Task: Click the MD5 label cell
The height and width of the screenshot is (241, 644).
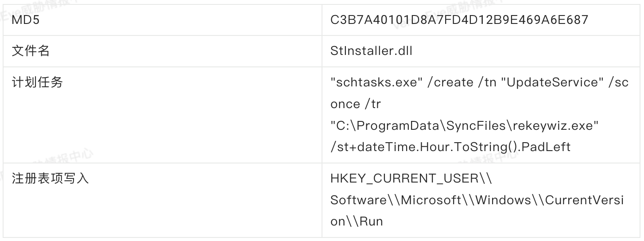Action: coord(27,20)
